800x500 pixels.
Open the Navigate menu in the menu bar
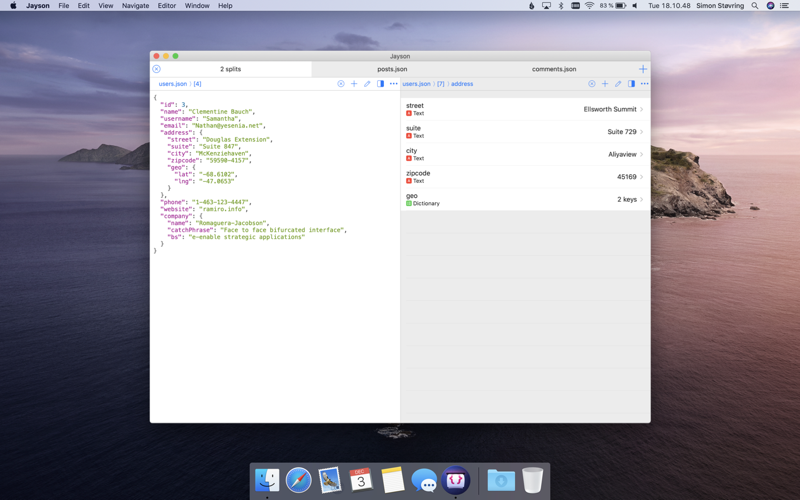[x=135, y=6]
